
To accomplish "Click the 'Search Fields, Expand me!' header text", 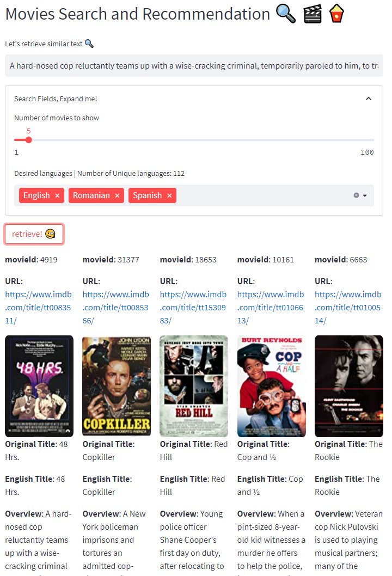I will coord(56,99).
